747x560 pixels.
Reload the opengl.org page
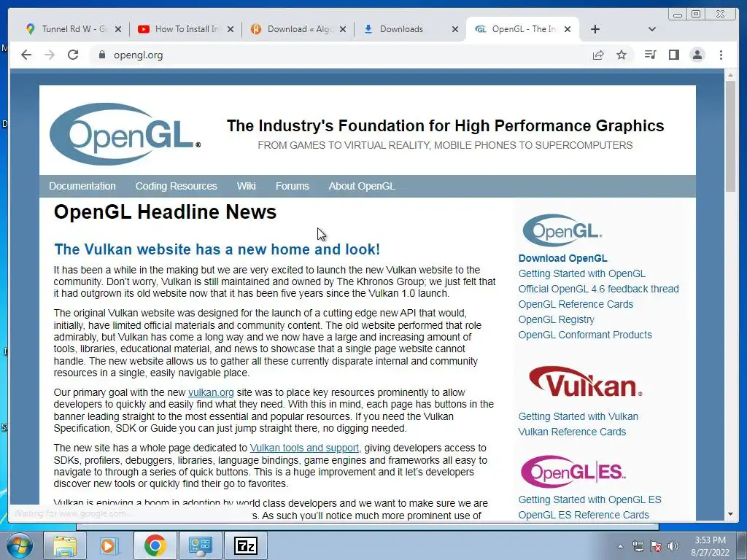point(73,55)
